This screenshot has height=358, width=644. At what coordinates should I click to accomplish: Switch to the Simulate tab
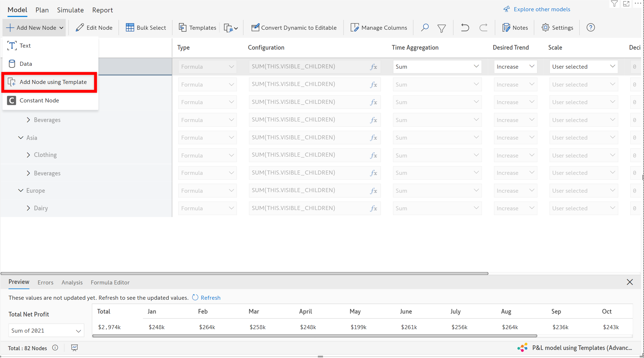[x=70, y=10]
